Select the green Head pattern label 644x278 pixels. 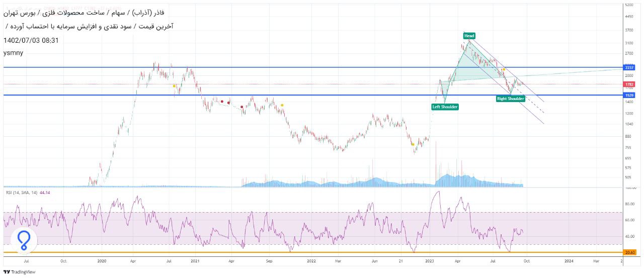pyautogui.click(x=469, y=36)
